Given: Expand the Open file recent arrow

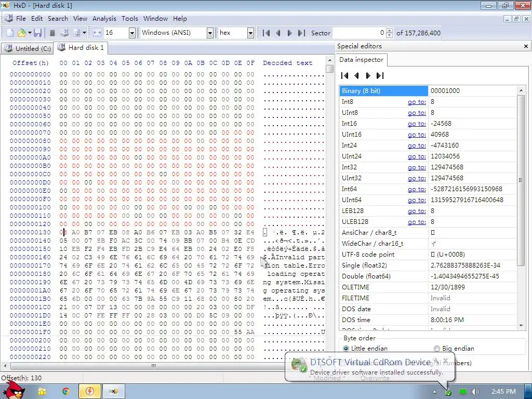Looking at the screenshot, I should coord(30,33).
